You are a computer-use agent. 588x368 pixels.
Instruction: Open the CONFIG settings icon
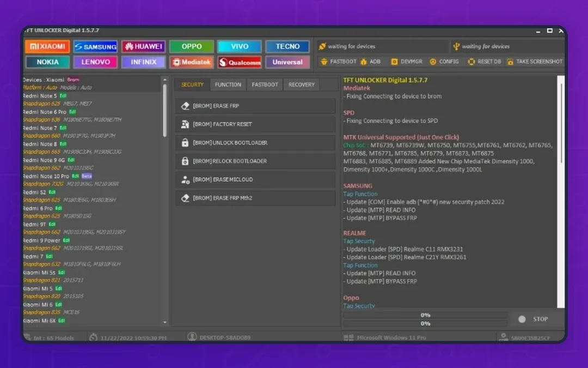pyautogui.click(x=433, y=62)
